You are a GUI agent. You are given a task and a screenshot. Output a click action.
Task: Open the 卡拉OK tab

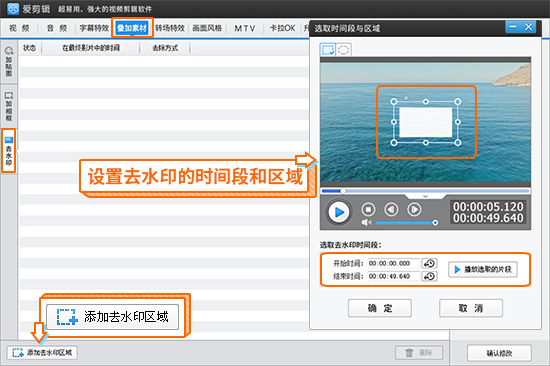(282, 28)
